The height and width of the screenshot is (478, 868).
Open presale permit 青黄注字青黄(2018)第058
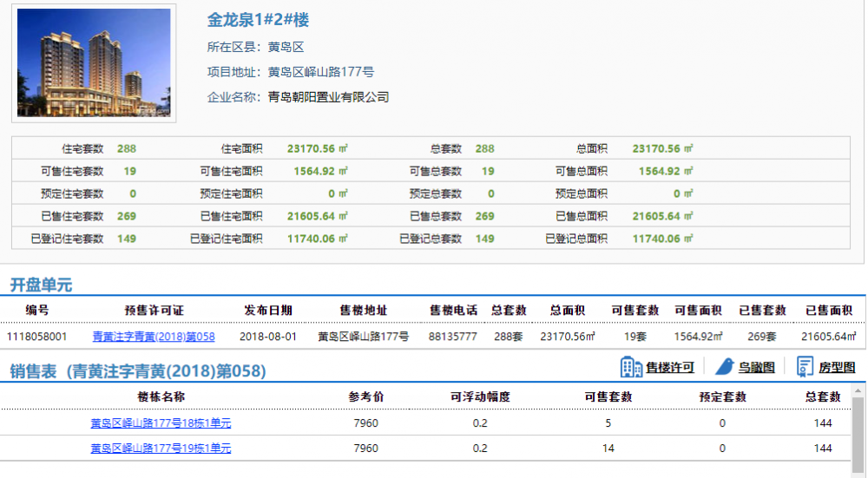pyautogui.click(x=154, y=337)
